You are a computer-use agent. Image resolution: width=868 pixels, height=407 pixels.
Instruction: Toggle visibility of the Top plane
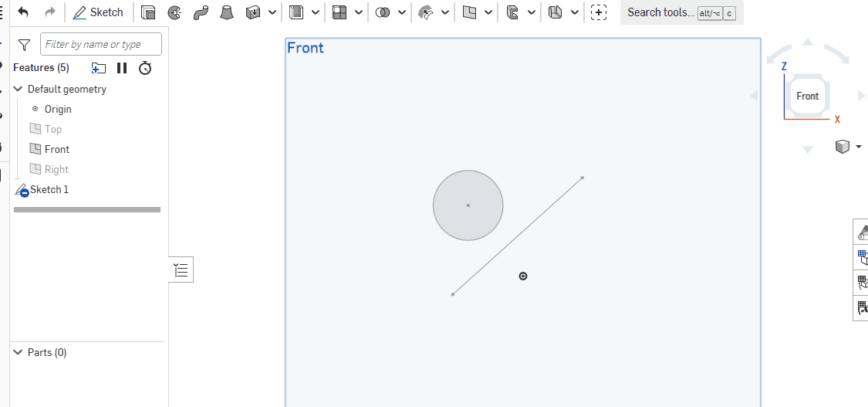coord(35,129)
